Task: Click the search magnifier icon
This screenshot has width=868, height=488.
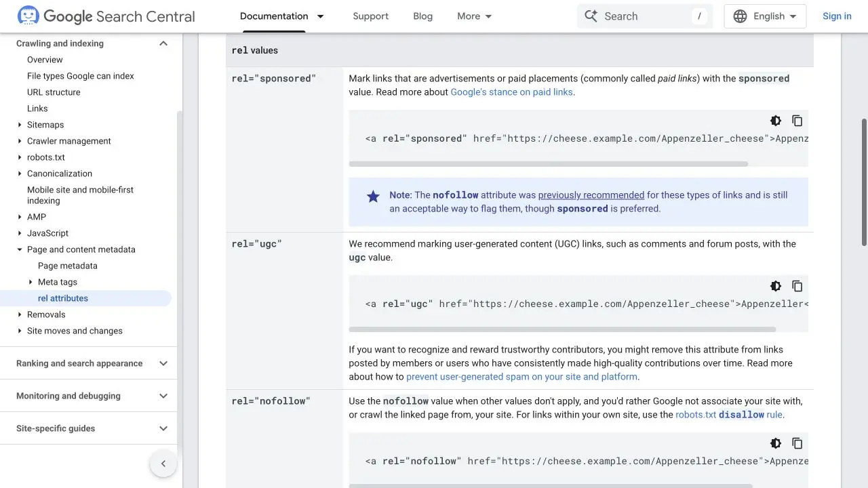Action: tap(591, 16)
